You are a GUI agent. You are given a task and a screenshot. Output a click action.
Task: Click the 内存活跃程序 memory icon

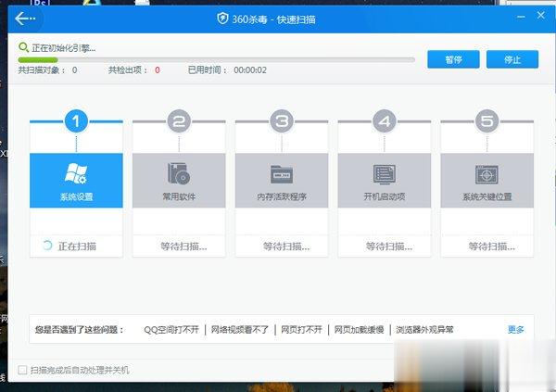point(281,173)
